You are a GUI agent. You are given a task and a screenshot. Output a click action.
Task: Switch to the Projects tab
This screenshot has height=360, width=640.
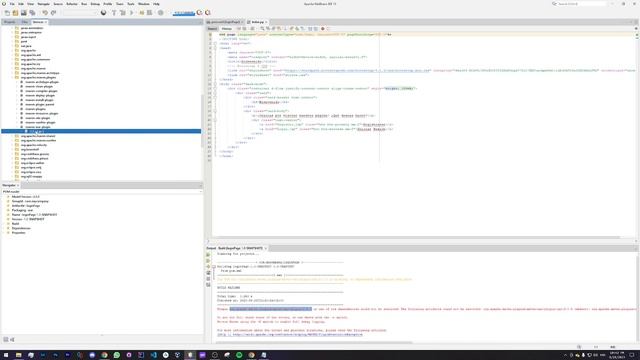(9, 22)
